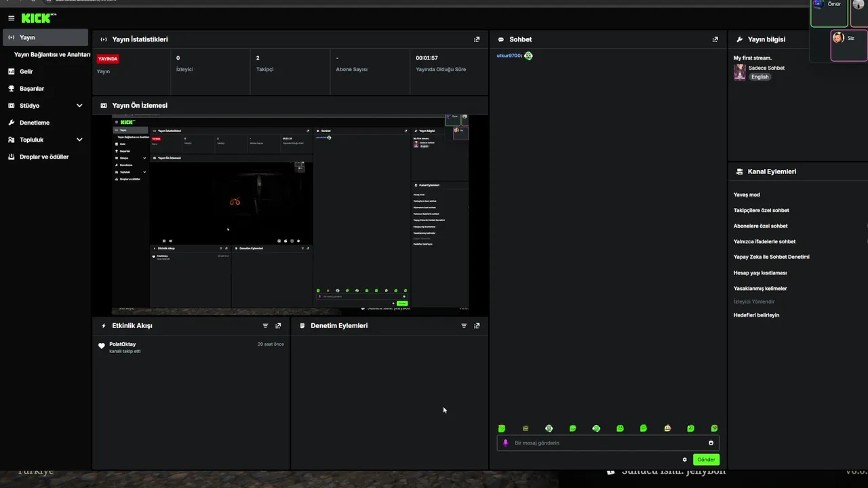Open the hamburger menu beside the KICK logo
This screenshot has width=868, height=488.
coord(11,18)
